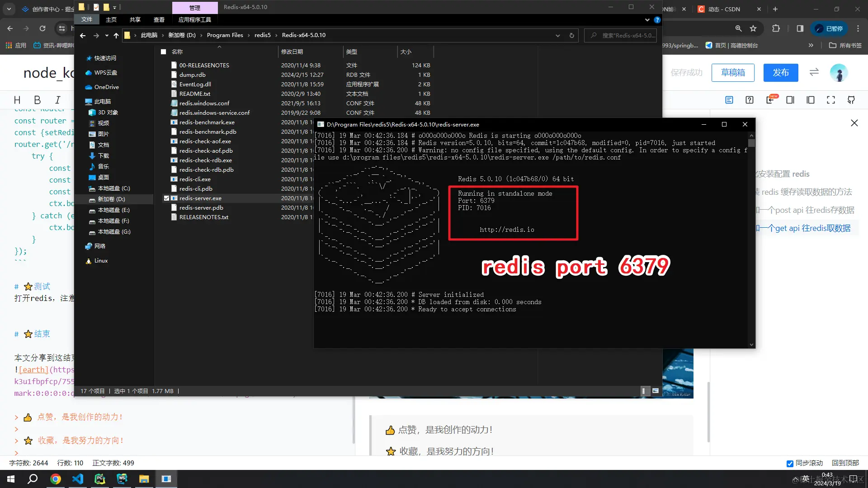The image size is (868, 488).
Task: Launch PyCharm from the taskbar
Action: pos(100,479)
